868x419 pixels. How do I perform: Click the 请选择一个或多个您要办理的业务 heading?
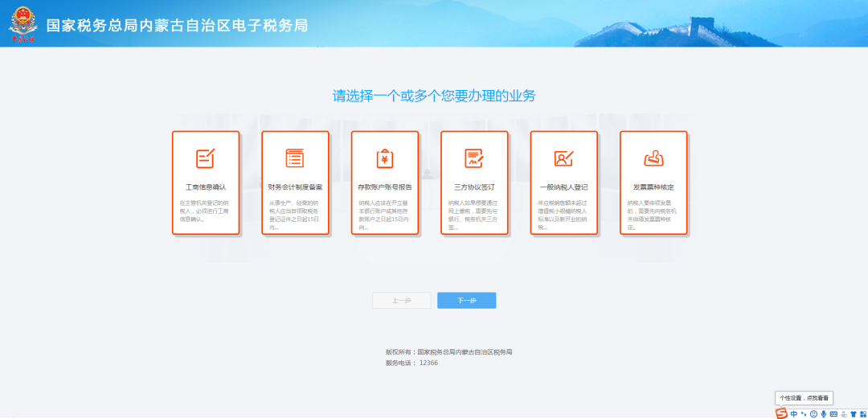pos(434,96)
